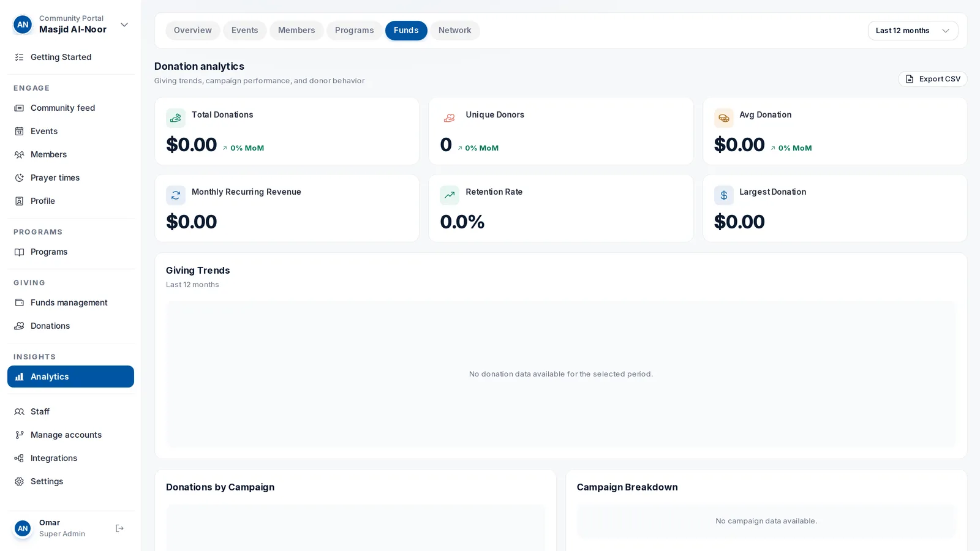Click the 0.0% Retention Rate value
This screenshot has height=551, width=980.
(462, 222)
